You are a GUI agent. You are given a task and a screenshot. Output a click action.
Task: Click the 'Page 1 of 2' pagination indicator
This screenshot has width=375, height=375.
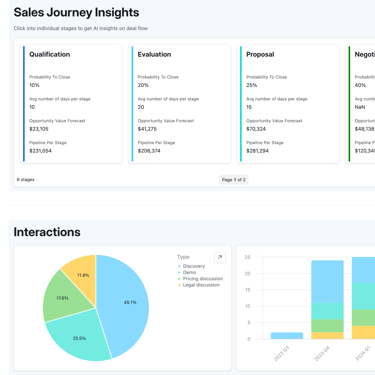(x=234, y=180)
